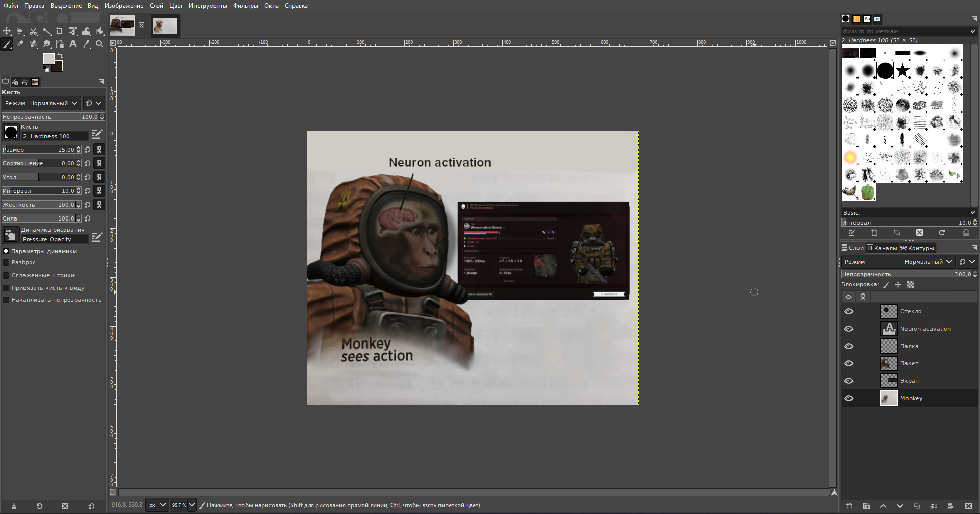Image resolution: width=980 pixels, height=514 pixels.
Task: Merge the layer down
Action: [x=934, y=506]
